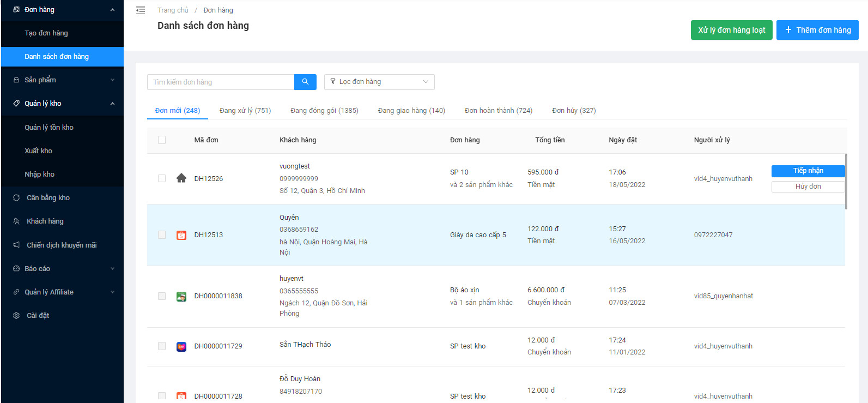Switch to the Đơn mới (248) tab
The width and height of the screenshot is (868, 403).
[x=178, y=111]
